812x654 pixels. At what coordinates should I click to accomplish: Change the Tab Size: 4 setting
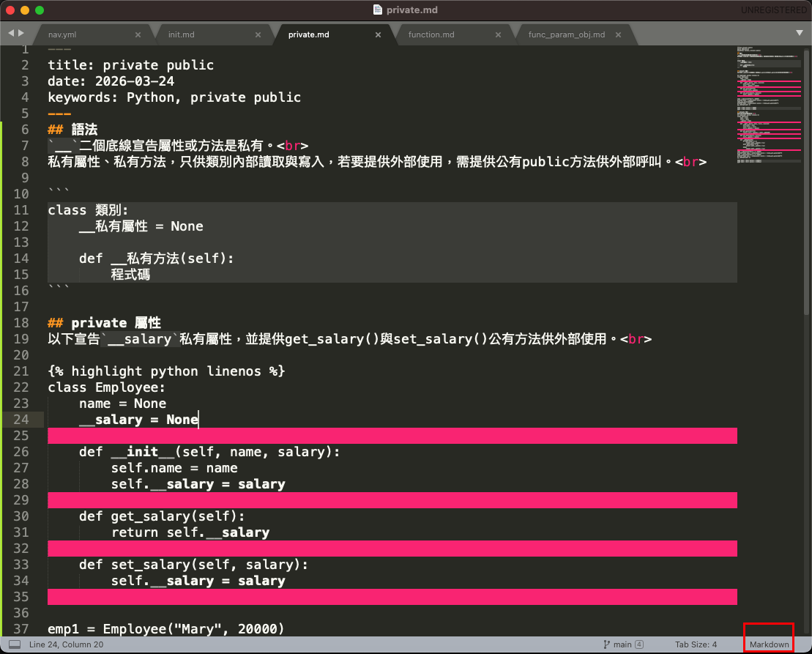click(696, 644)
